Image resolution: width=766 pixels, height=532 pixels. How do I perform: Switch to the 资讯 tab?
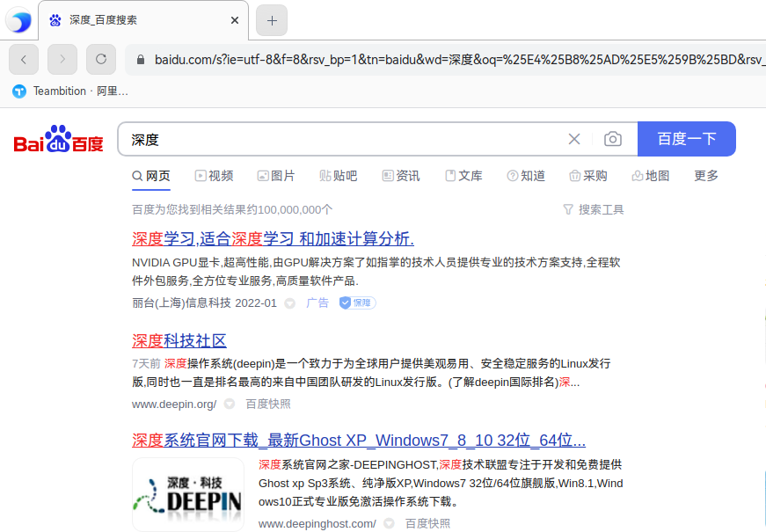pos(400,176)
